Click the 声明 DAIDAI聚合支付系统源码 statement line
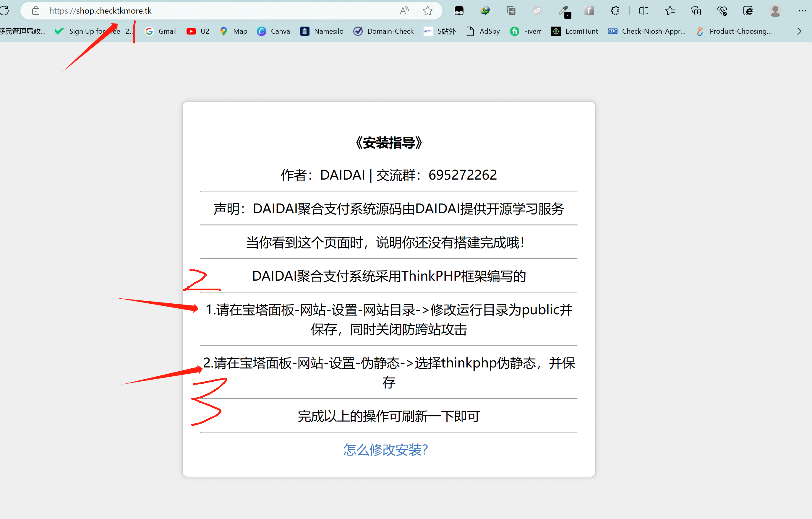This screenshot has height=519, width=812. click(x=389, y=209)
